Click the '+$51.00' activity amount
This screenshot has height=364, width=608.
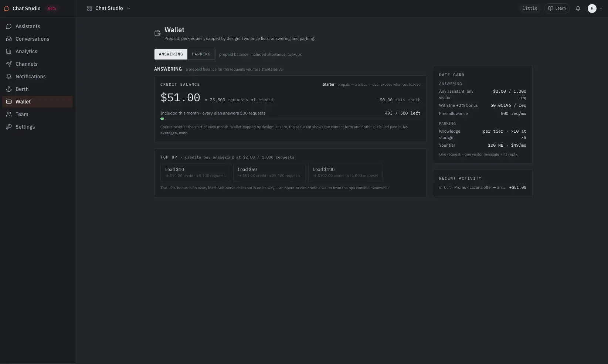point(517,187)
